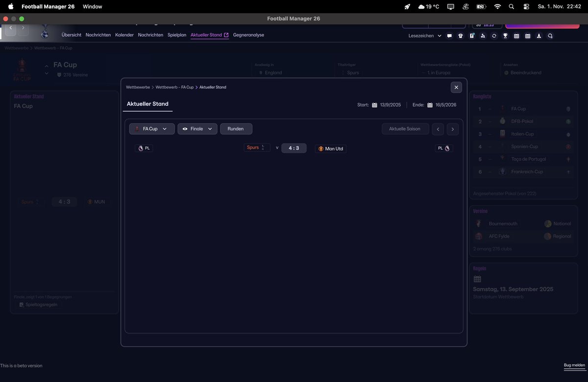Click AFC Fylde in Vereine panel

500,236
